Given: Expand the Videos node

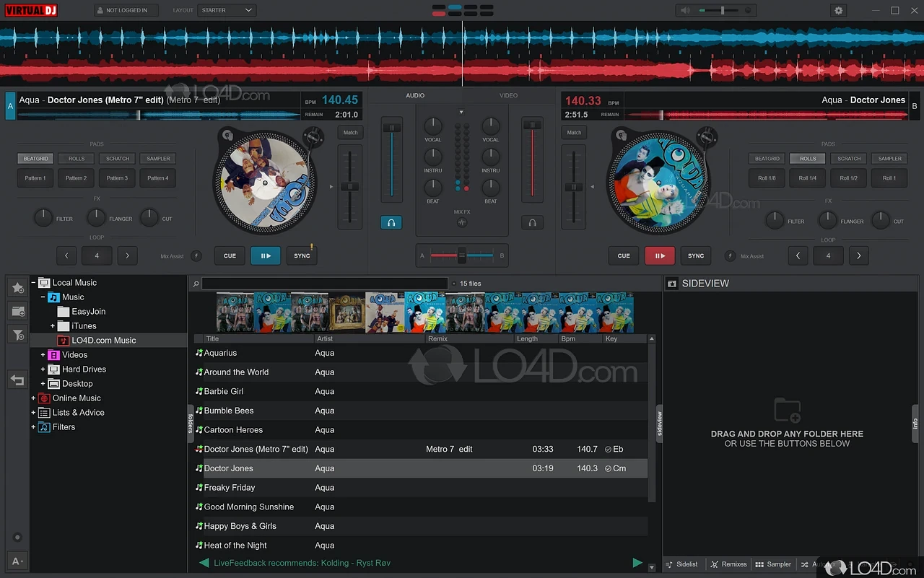Looking at the screenshot, I should click(x=43, y=355).
